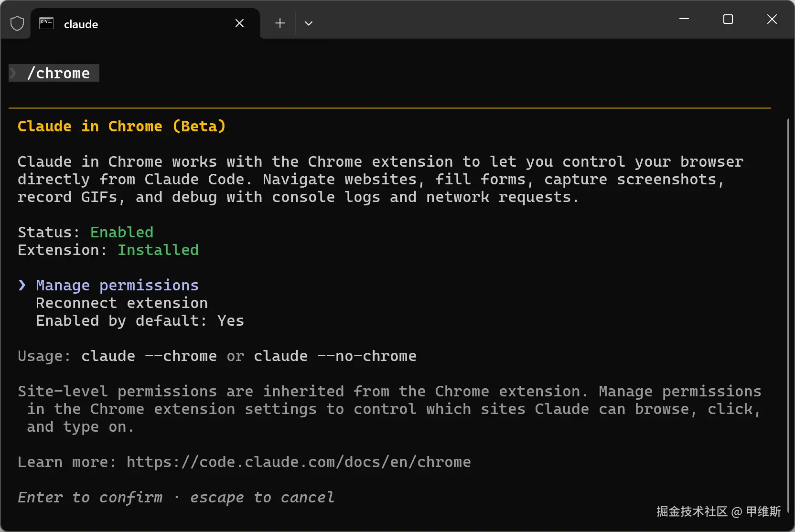Select the Manage permissions option

[117, 286]
